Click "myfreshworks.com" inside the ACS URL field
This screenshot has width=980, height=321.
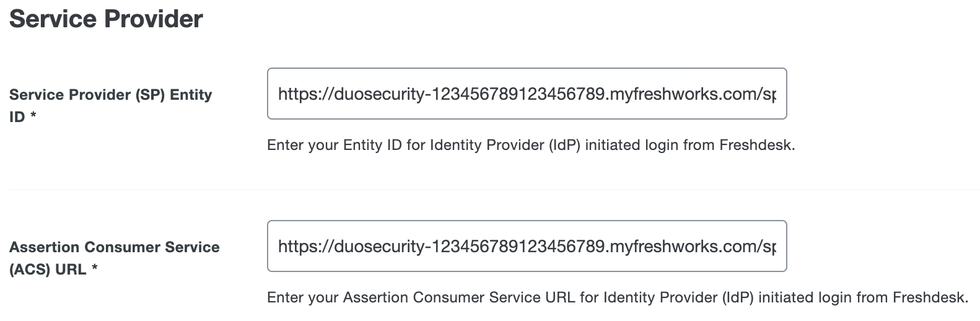(683, 247)
